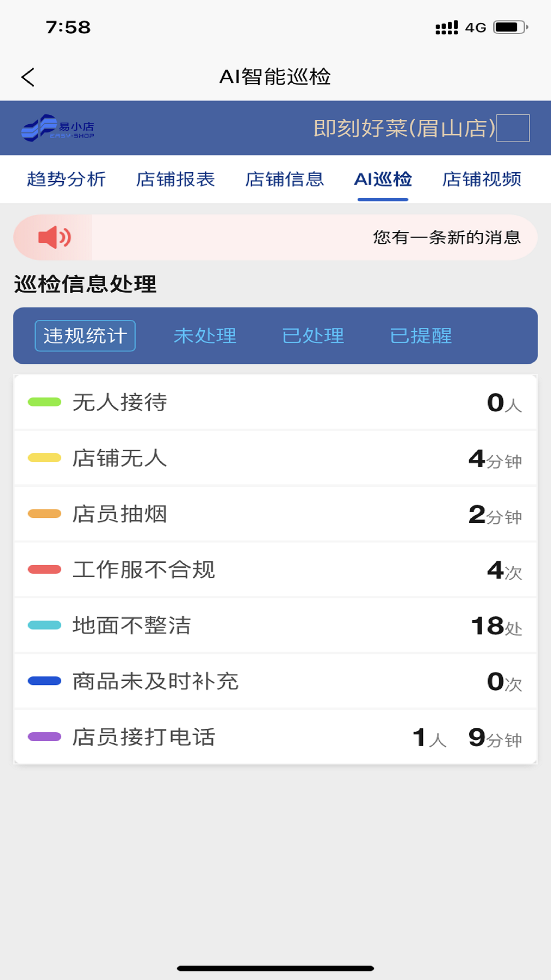Screen dimensions: 551x980
Task: Open the 店铺视频 tab
Action: coord(482,179)
